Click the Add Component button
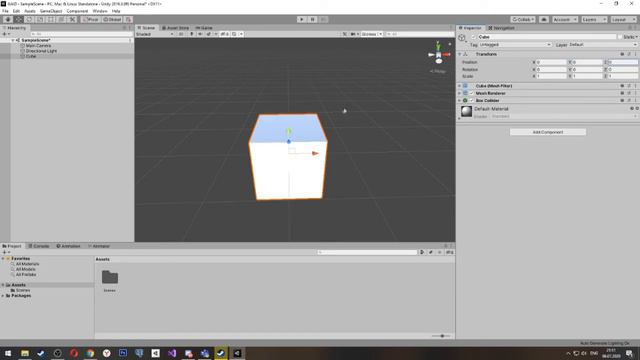 coord(548,132)
